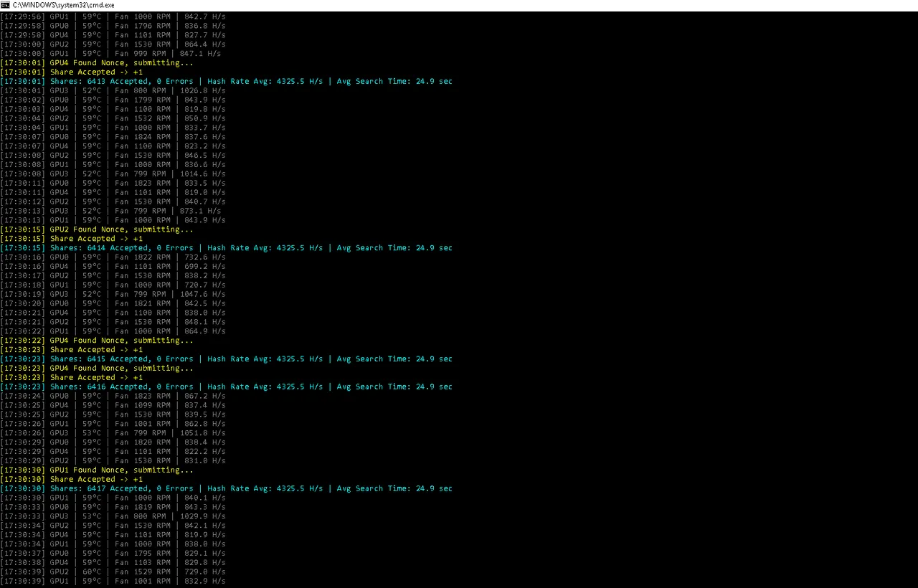Image resolution: width=918 pixels, height=588 pixels.
Task: Select the GPU2 line reading 838.2 H/s
Action: [x=113, y=276]
